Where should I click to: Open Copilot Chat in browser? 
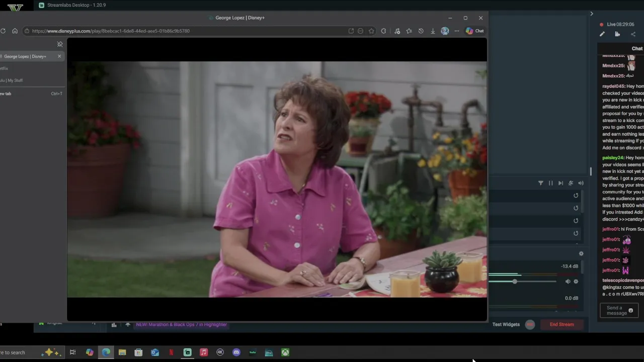[474, 31]
